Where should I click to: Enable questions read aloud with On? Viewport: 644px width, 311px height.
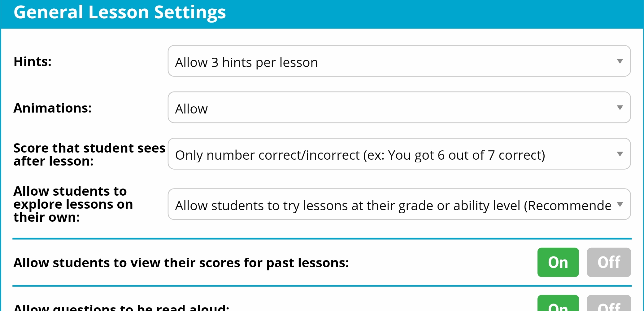tap(558, 305)
